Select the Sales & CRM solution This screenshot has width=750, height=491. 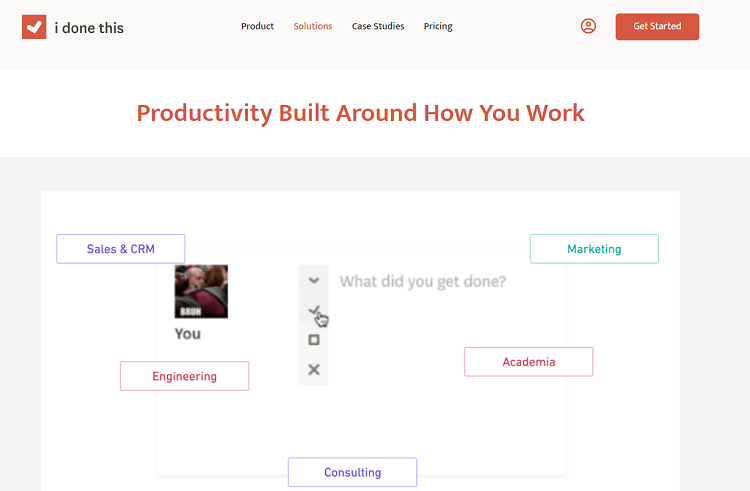[121, 249]
